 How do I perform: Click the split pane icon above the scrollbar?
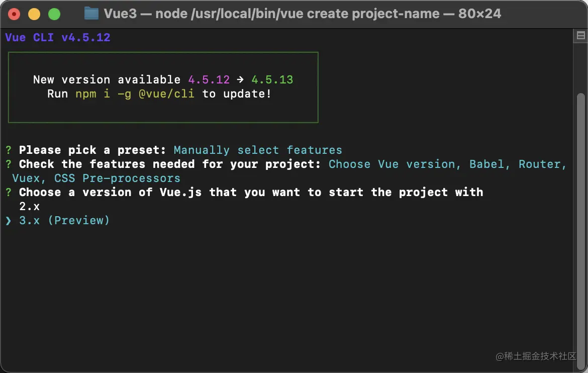[x=580, y=36]
